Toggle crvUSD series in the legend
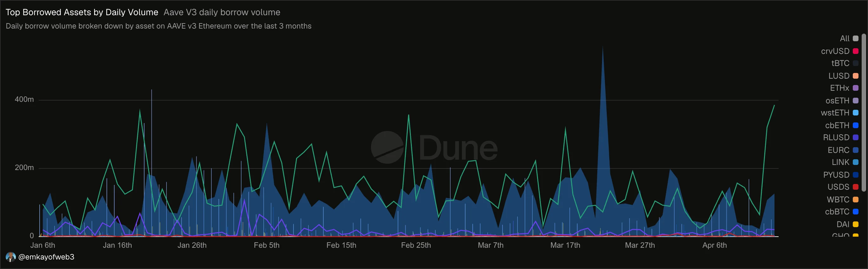 coord(839,51)
